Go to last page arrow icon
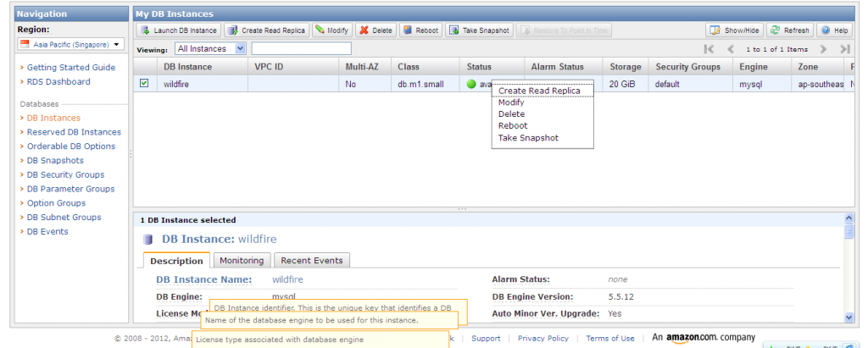This screenshot has width=868, height=348. [845, 49]
